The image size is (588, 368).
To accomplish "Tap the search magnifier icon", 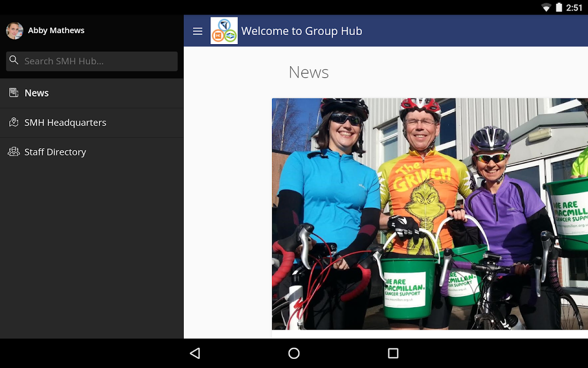I will click(x=14, y=60).
